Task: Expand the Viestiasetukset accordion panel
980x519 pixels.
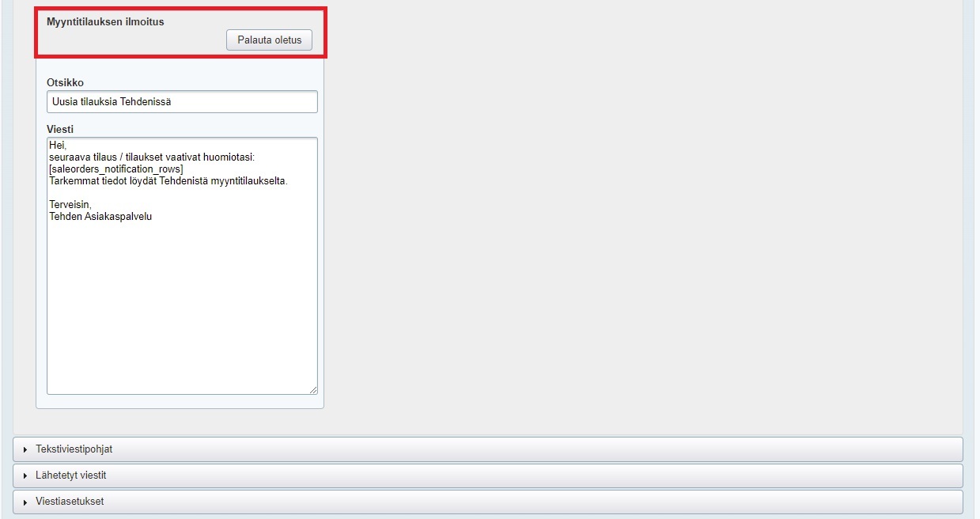Action: [x=70, y=502]
